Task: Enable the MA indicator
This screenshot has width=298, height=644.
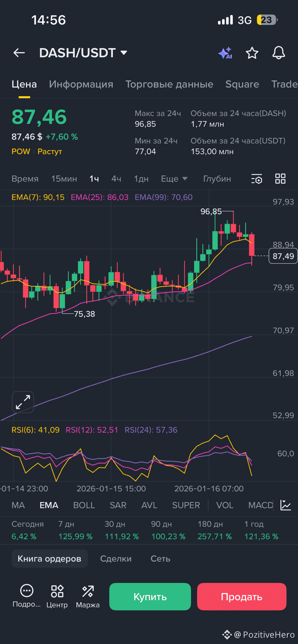Action: 18,505
